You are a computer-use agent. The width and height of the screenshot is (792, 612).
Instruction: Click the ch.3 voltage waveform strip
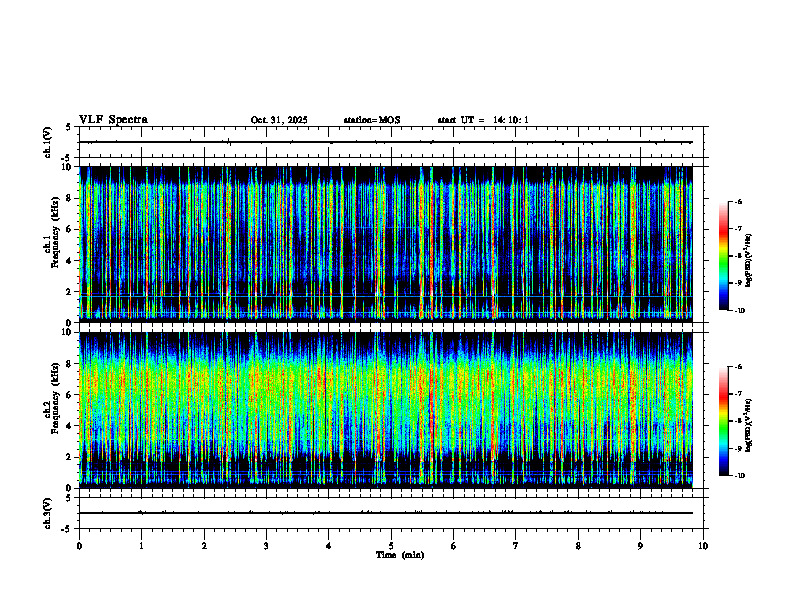point(391,513)
